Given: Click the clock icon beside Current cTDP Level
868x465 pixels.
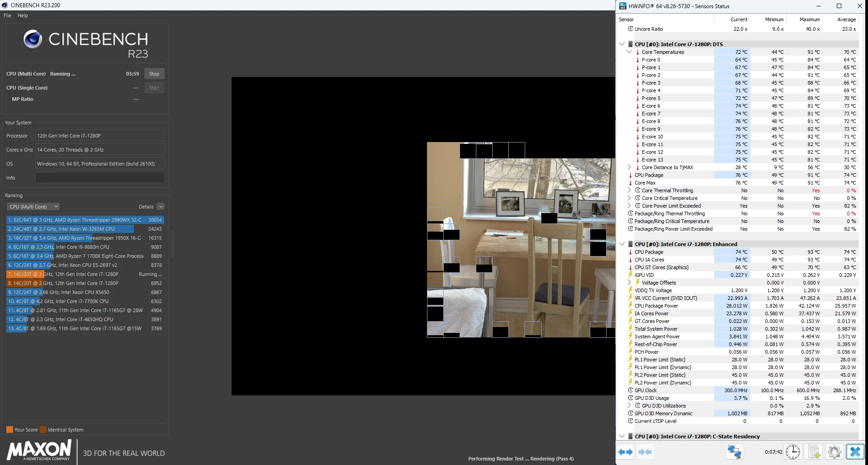Looking at the screenshot, I should tap(630, 421).
